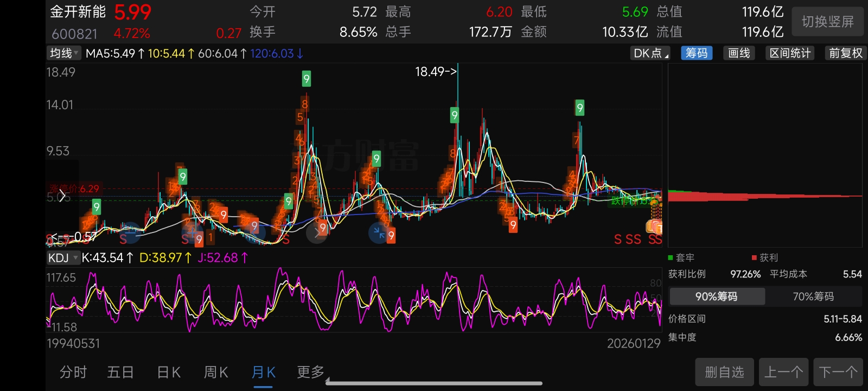
Task: Tap the zoom-out minus circle on chart
Action: pyautogui.click(x=130, y=232)
